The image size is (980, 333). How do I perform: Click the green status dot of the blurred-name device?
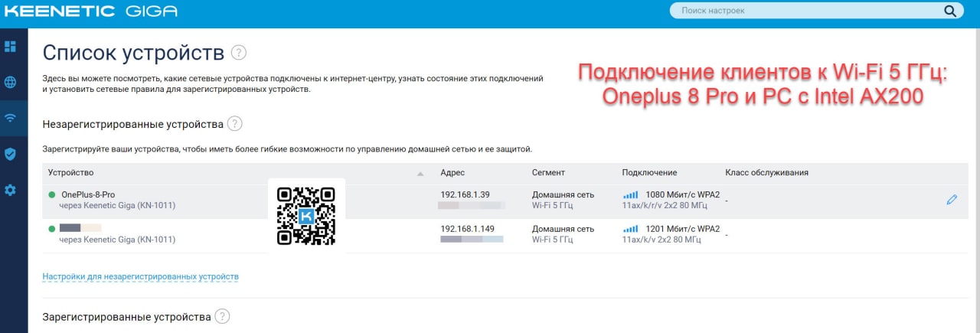(52, 229)
